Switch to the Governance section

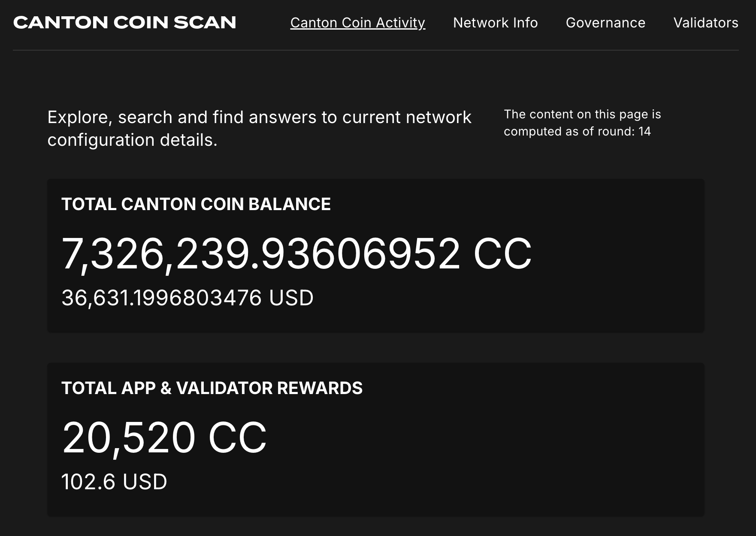[x=605, y=23]
